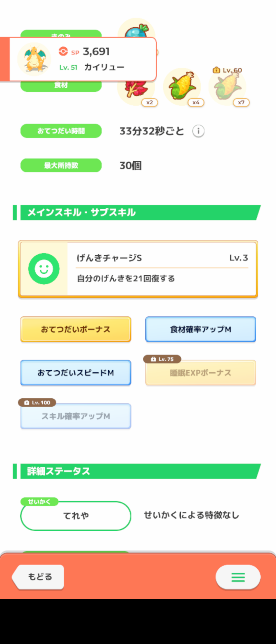Select the 食材確率アップM sub skill
Viewport: 276px width, 644px height.
click(x=200, y=329)
